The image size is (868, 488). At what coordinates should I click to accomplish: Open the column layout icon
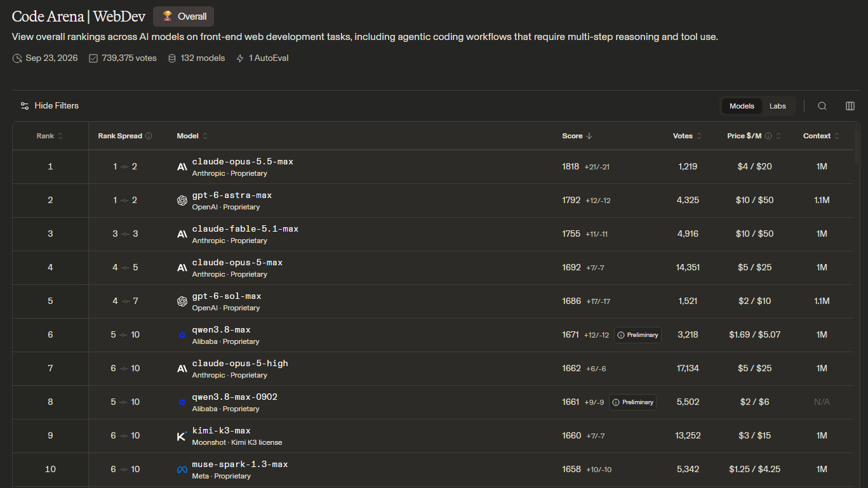point(850,106)
